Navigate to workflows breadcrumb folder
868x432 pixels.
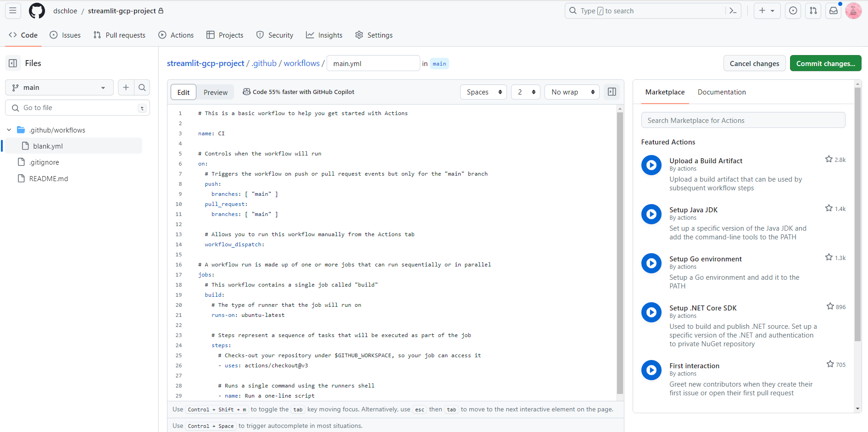click(x=301, y=63)
